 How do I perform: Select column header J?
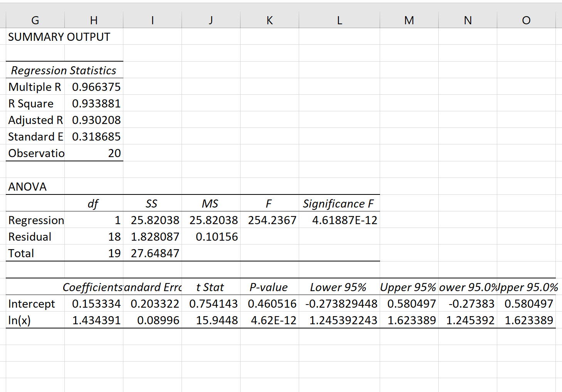210,20
